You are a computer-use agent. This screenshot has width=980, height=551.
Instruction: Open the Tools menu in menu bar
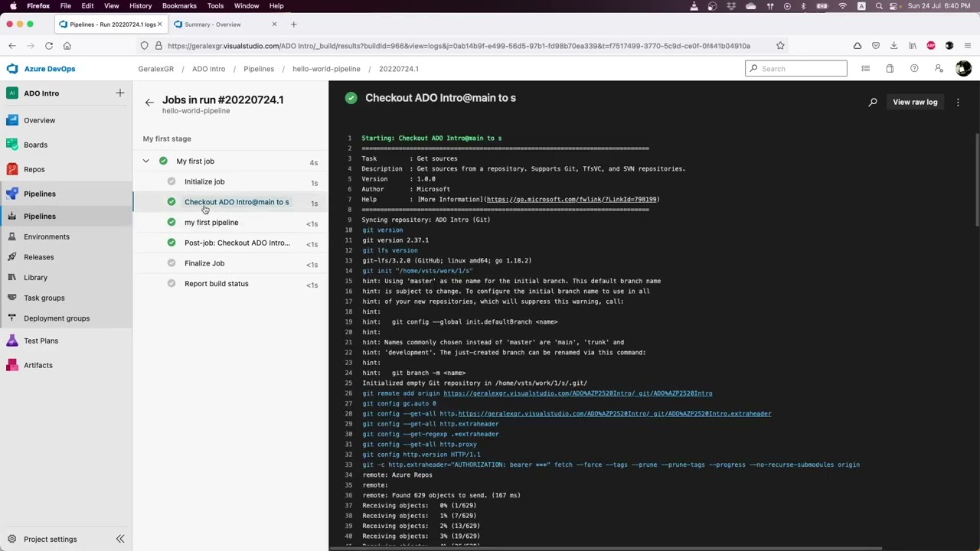(x=215, y=6)
